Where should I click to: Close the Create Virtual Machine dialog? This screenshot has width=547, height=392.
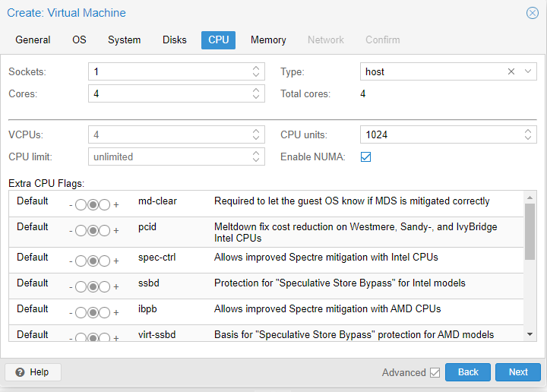[x=533, y=13]
